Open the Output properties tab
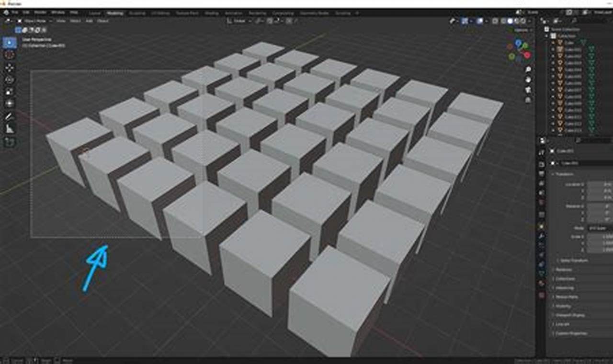Screen dimensions: 613x364 click(x=542, y=174)
